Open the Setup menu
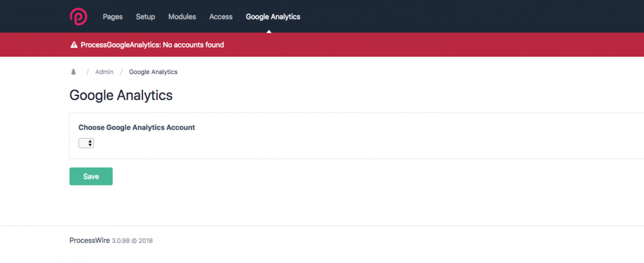This screenshot has height=263, width=644. 146,17
